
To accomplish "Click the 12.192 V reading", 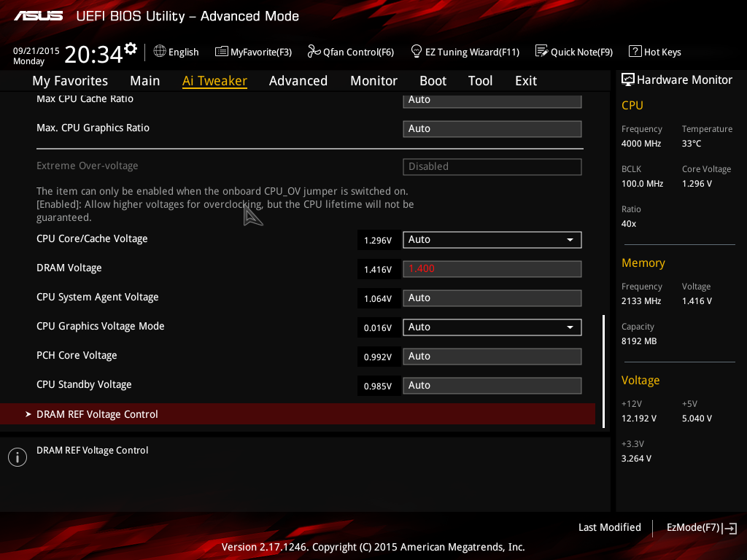I will tap(639, 419).
